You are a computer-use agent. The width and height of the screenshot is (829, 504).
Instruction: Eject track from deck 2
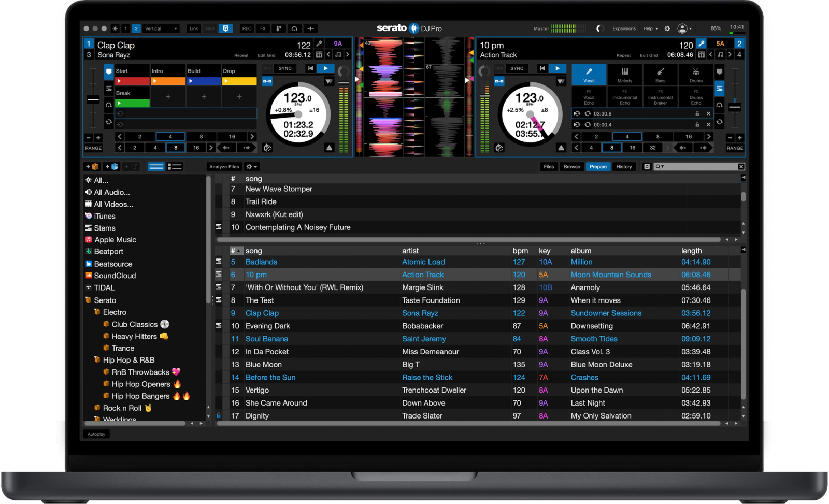561,148
